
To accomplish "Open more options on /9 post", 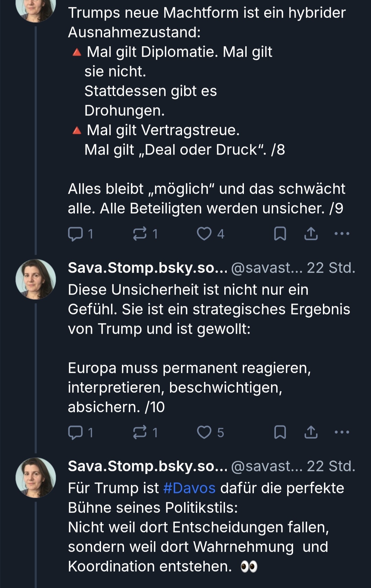I will 342,234.
